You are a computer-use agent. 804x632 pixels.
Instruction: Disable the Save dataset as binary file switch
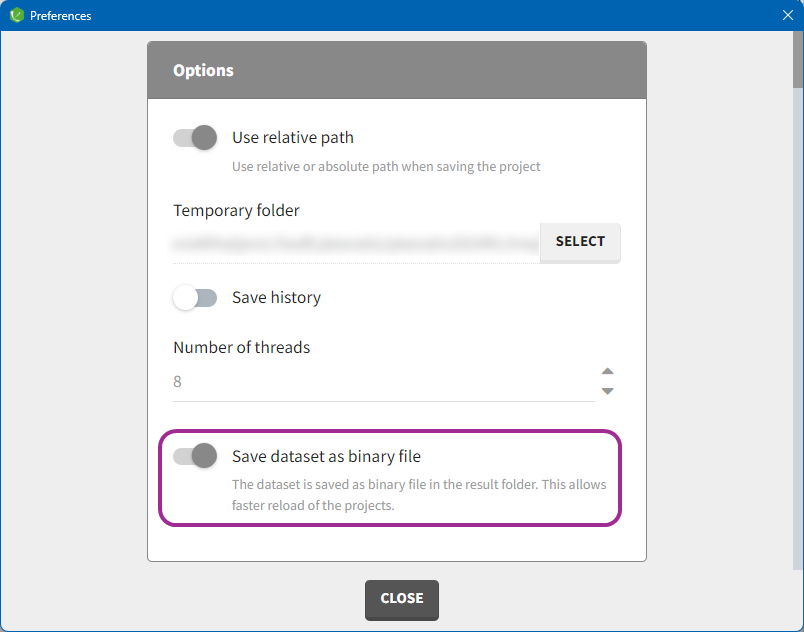click(x=195, y=456)
